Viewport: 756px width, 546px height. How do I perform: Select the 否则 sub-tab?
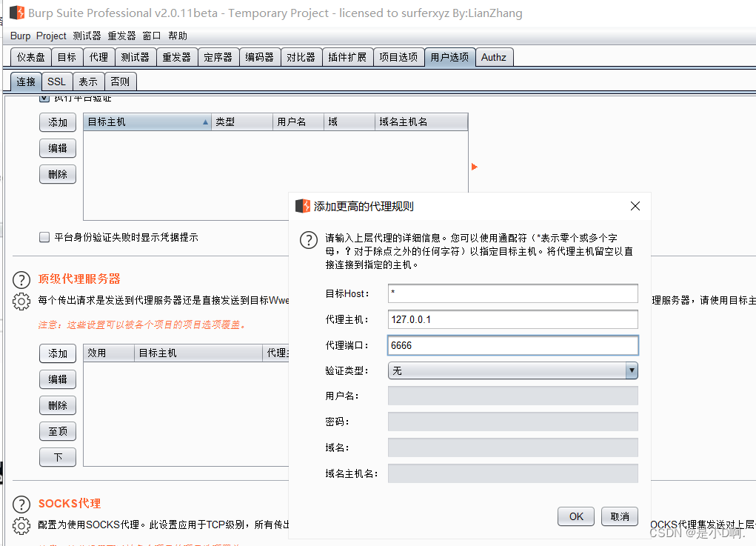click(x=120, y=81)
